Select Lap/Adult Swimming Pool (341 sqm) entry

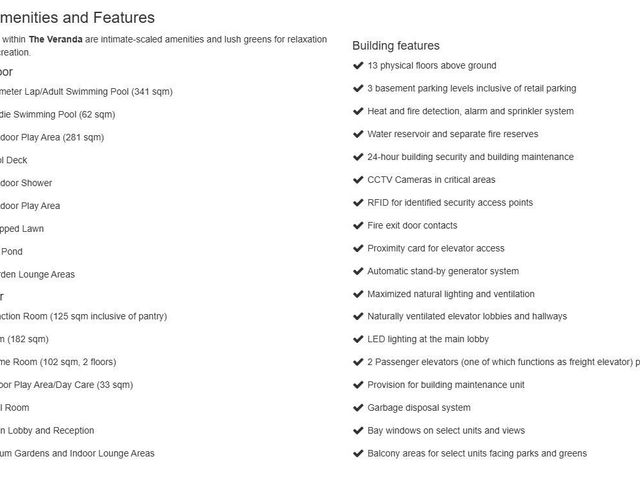pyautogui.click(x=86, y=92)
